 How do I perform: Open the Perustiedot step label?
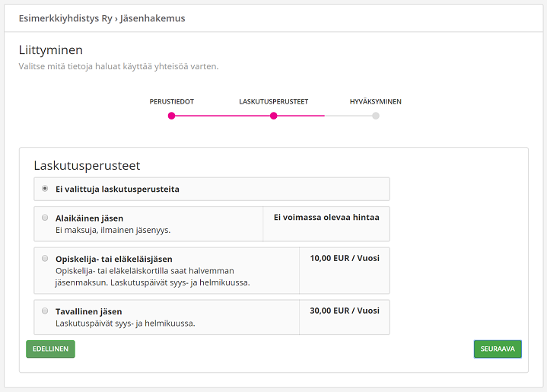click(171, 101)
